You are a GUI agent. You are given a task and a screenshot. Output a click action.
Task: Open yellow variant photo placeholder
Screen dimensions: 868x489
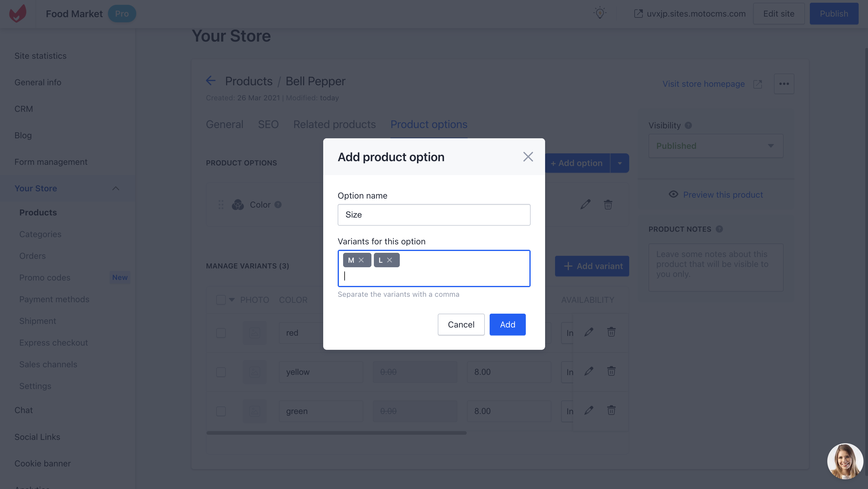coord(255,372)
